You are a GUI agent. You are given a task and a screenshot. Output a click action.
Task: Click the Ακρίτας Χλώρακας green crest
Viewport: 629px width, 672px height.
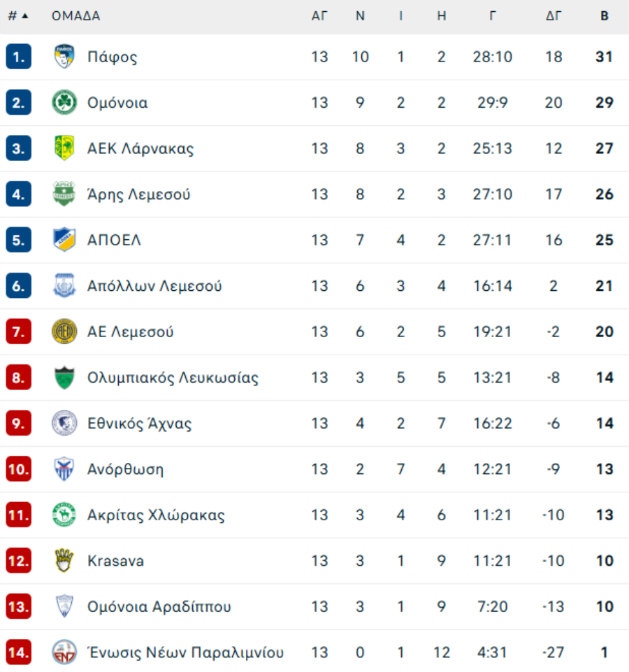[x=64, y=515]
